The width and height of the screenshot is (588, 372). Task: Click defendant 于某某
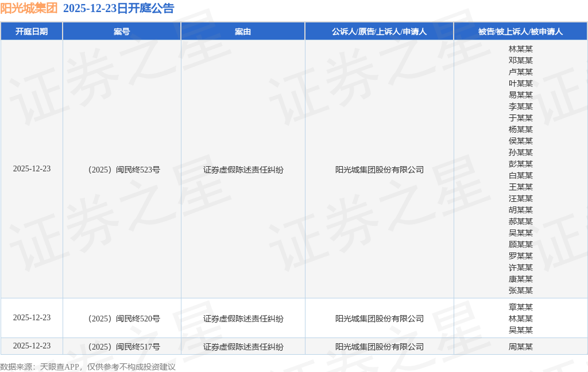click(520, 117)
